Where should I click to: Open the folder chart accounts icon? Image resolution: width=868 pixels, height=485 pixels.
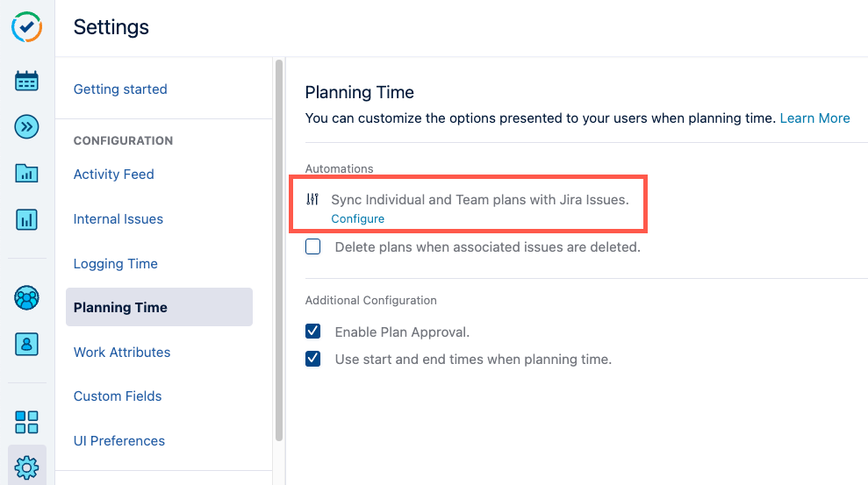pyautogui.click(x=26, y=173)
